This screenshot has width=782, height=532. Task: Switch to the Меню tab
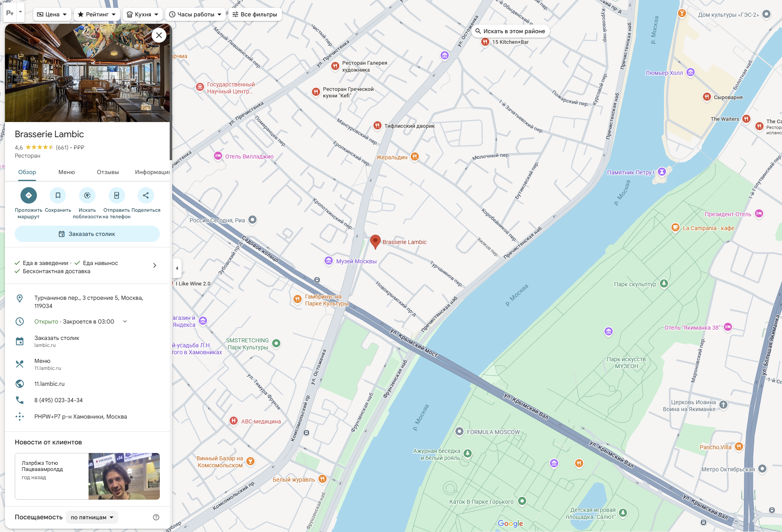point(66,172)
